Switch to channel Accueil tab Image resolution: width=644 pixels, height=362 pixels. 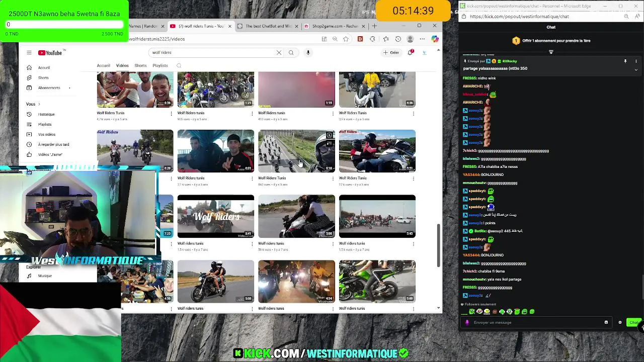pyautogui.click(x=103, y=65)
